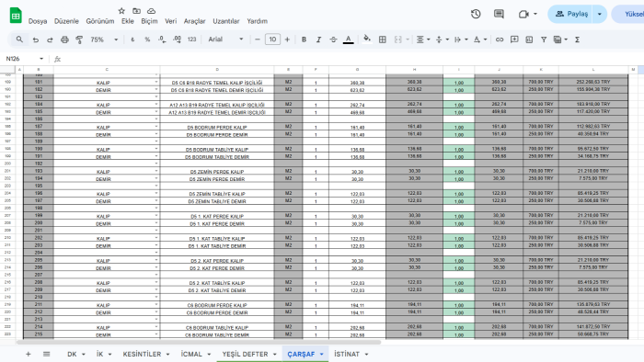Open the 75% zoom dropdown
Viewport: 644px width, 362px height.
(x=104, y=40)
